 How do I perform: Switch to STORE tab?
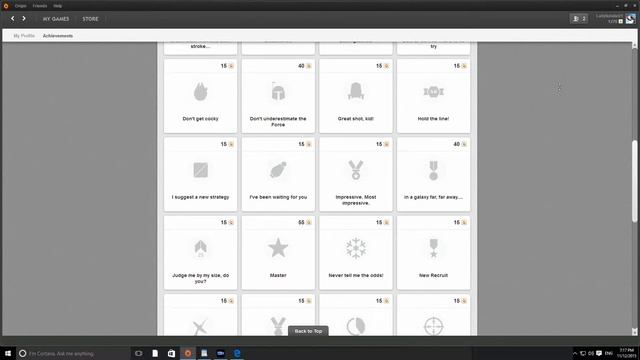[x=90, y=19]
